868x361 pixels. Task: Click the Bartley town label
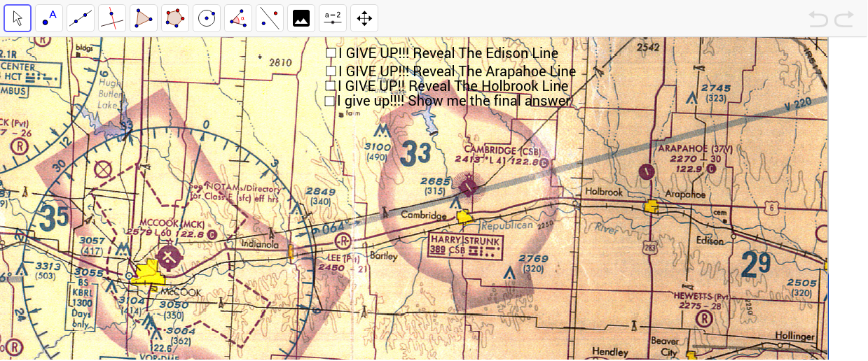click(383, 256)
